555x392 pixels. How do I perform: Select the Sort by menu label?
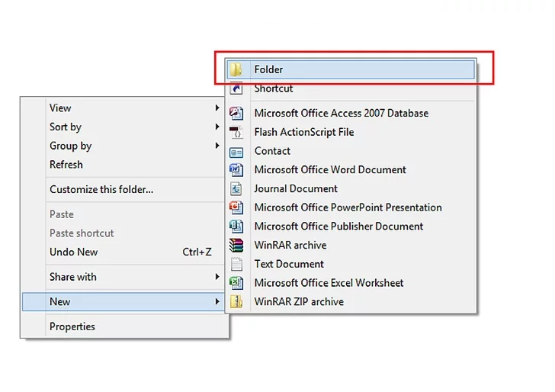click(66, 127)
